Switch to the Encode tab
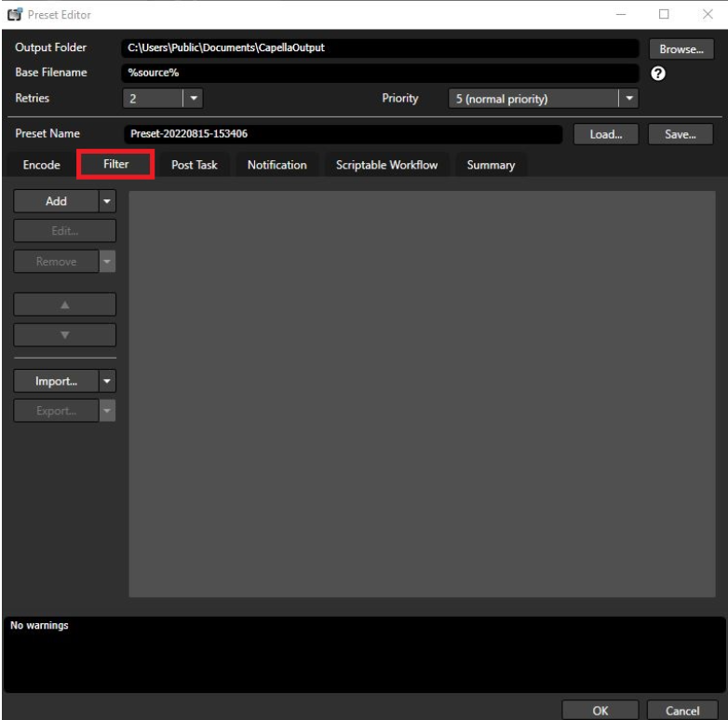This screenshot has height=720, width=728. click(41, 165)
